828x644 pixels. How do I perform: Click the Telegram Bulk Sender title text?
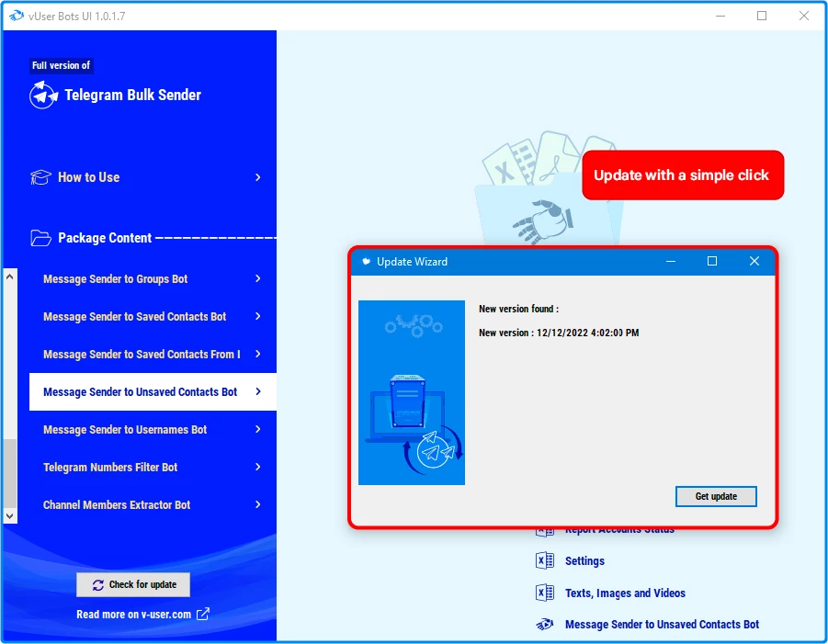pos(132,95)
